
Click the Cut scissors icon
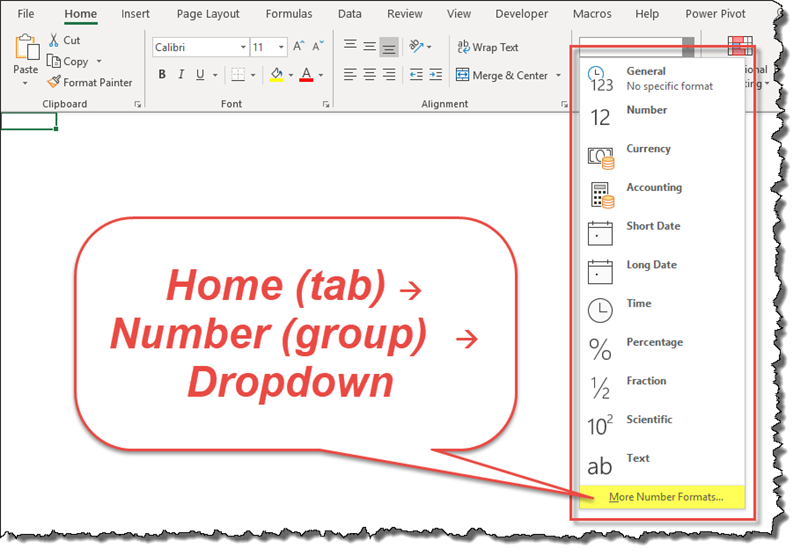(54, 40)
